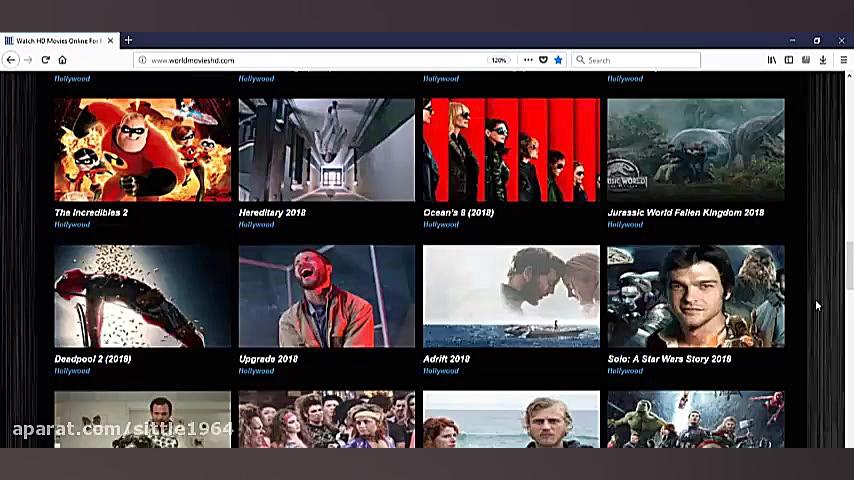This screenshot has height=480, width=854.
Task: Open Hollywood category under Adrift 2018
Action: [x=441, y=371]
